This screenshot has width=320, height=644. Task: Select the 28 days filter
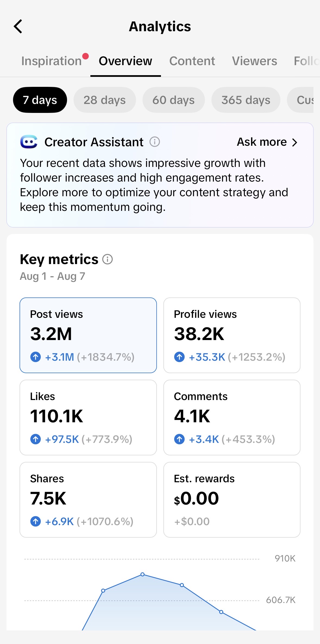point(104,100)
